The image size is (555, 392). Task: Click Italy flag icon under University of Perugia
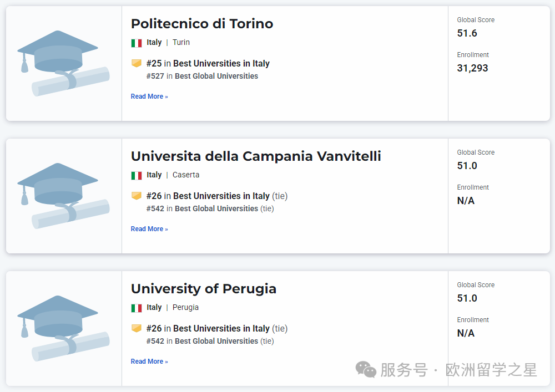[137, 308]
